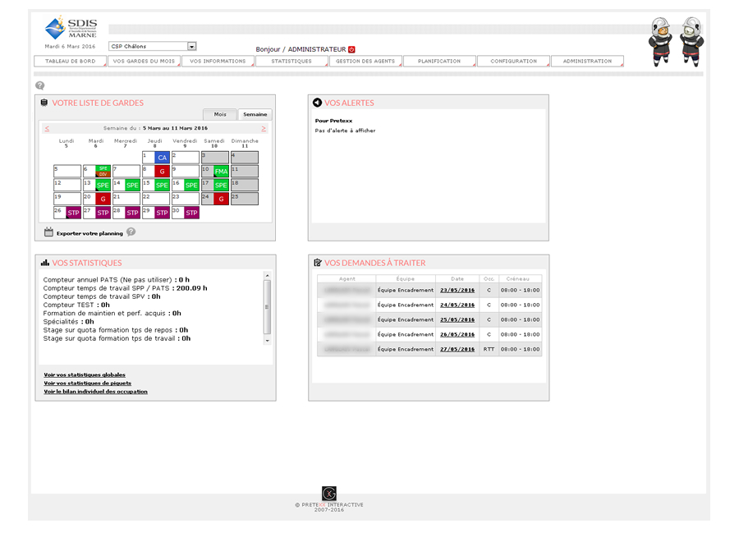Screen dimensions: 739x560
Task: Select the SPE guard on day 15
Action: pos(162,185)
